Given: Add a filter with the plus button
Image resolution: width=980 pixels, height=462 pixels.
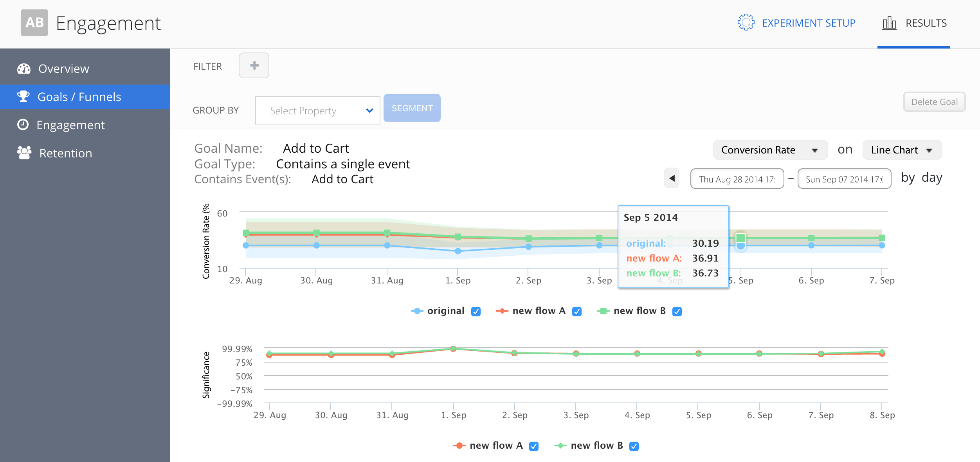Looking at the screenshot, I should pos(254,65).
